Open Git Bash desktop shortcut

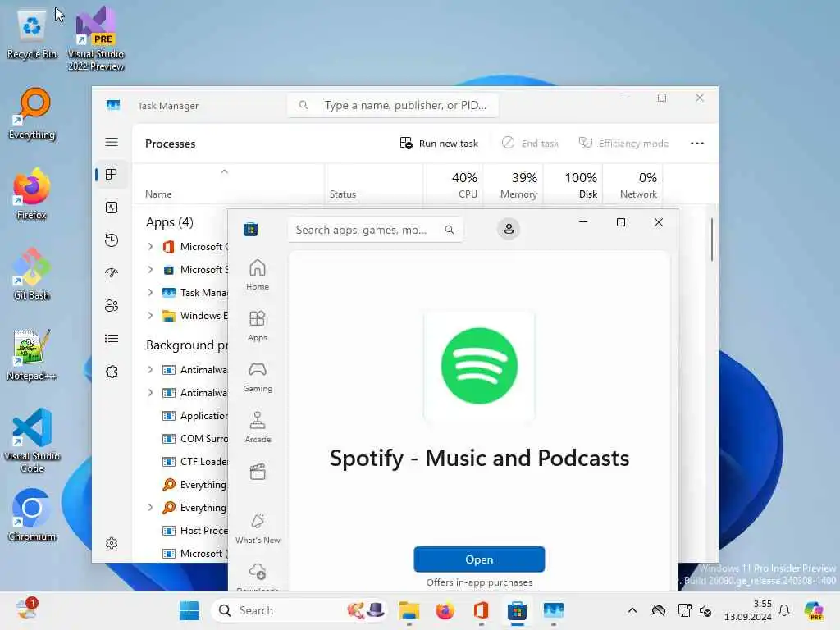tap(32, 274)
